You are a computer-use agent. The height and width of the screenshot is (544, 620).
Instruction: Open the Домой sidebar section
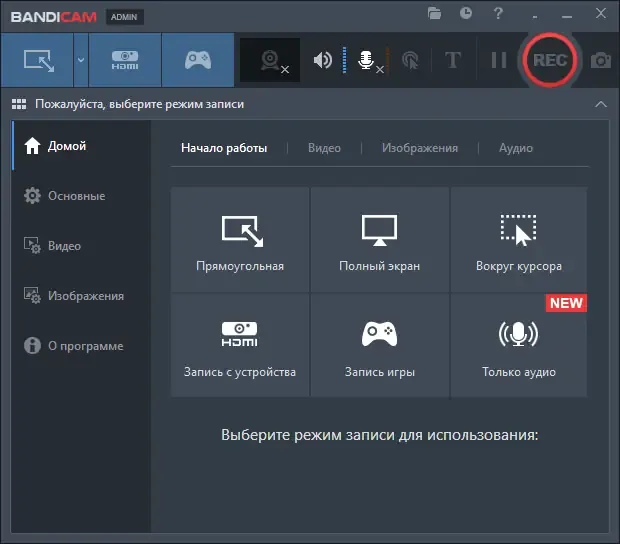coord(81,146)
